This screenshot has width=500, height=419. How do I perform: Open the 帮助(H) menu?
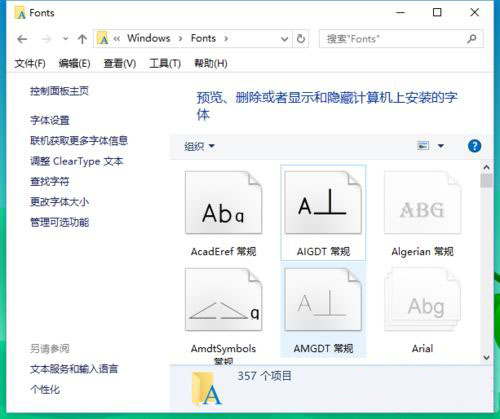click(211, 63)
